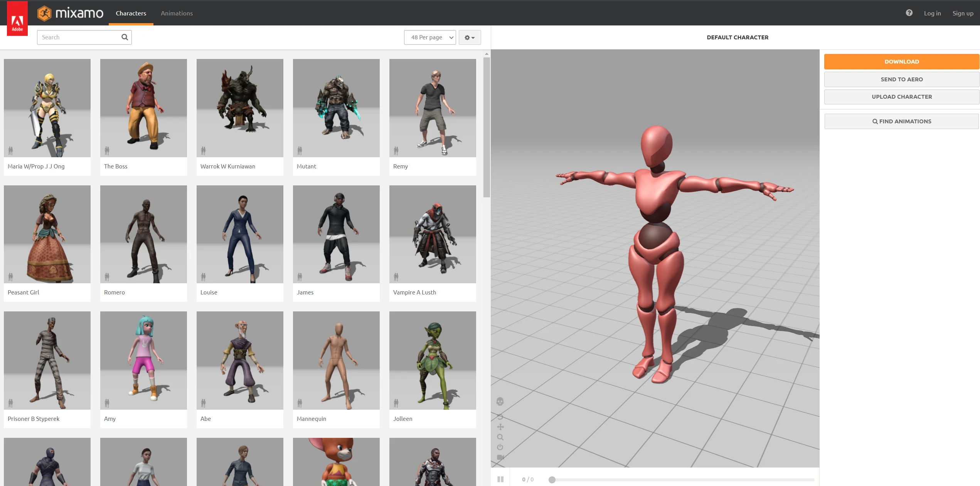
Task: Click the Find Animations button
Action: pyautogui.click(x=901, y=121)
